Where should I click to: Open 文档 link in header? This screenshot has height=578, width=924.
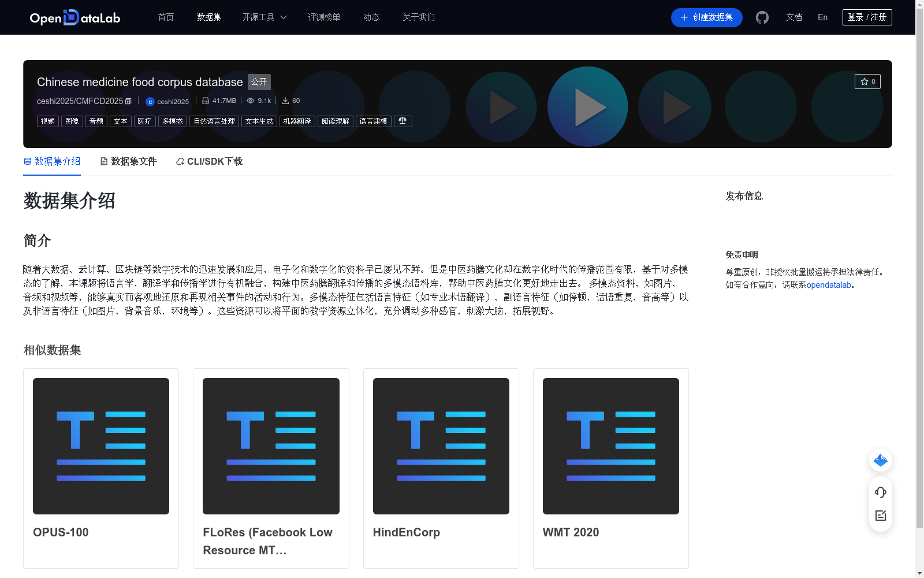point(794,17)
